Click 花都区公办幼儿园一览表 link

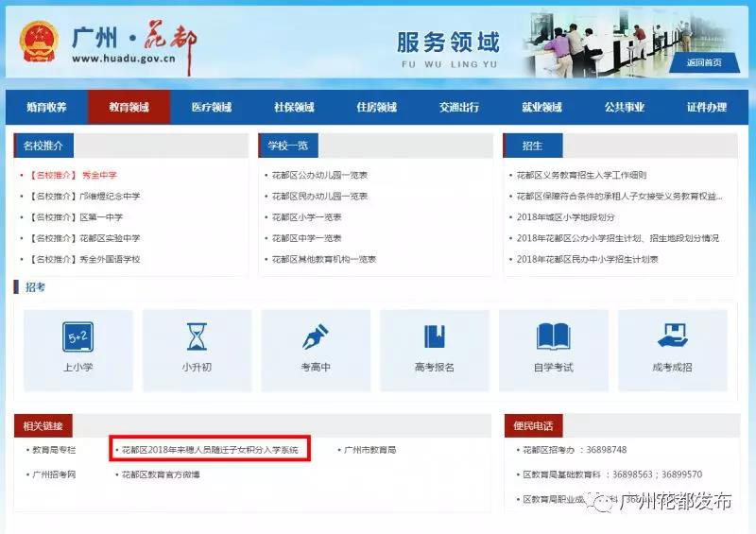(319, 175)
